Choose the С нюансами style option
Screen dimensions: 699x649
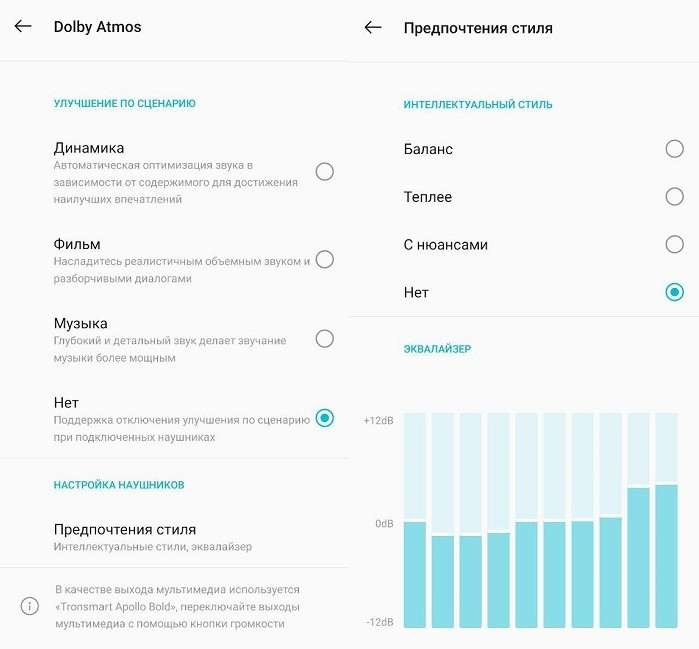pos(674,245)
